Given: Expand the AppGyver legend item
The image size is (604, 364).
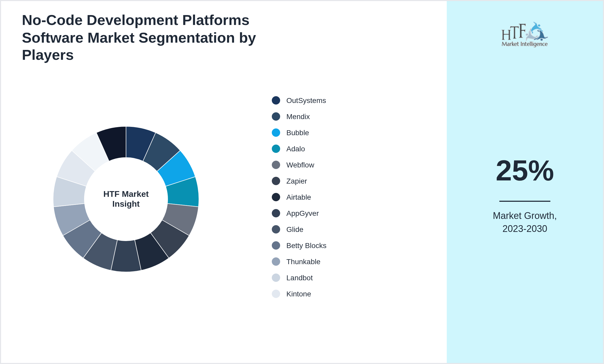Looking at the screenshot, I should pos(302,213).
